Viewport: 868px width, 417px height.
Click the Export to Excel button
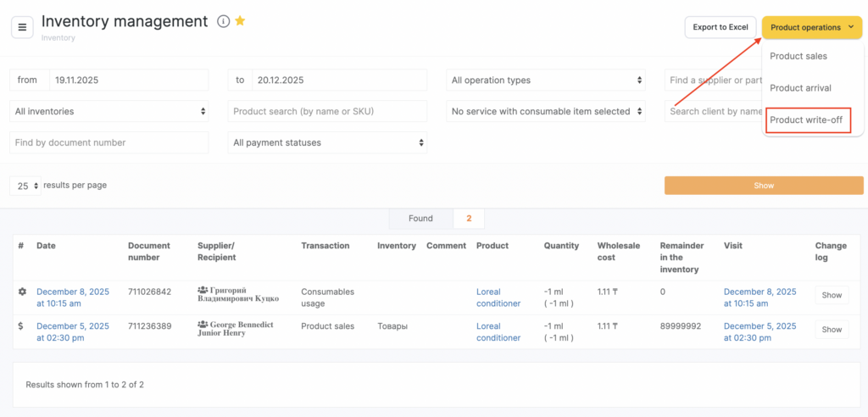coord(720,27)
